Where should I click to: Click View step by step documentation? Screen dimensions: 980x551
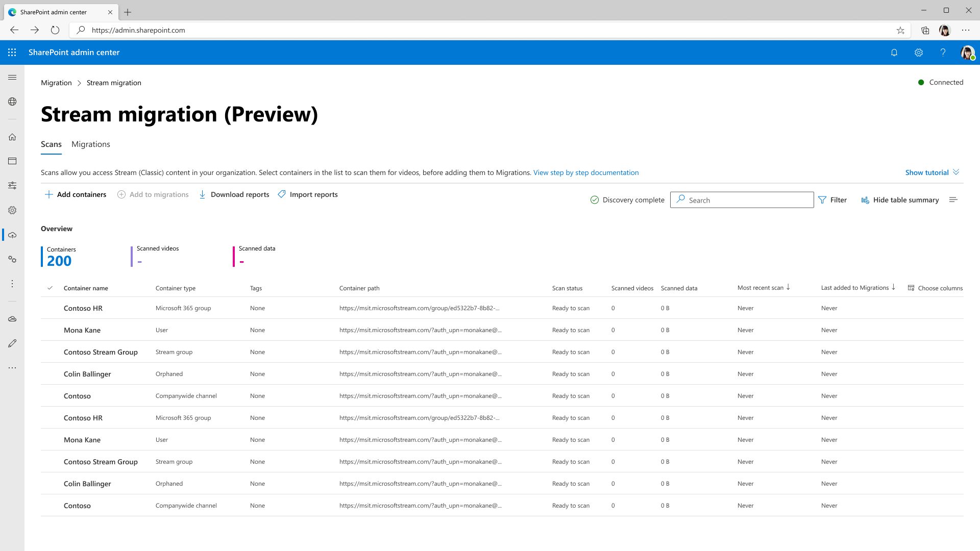(x=585, y=172)
